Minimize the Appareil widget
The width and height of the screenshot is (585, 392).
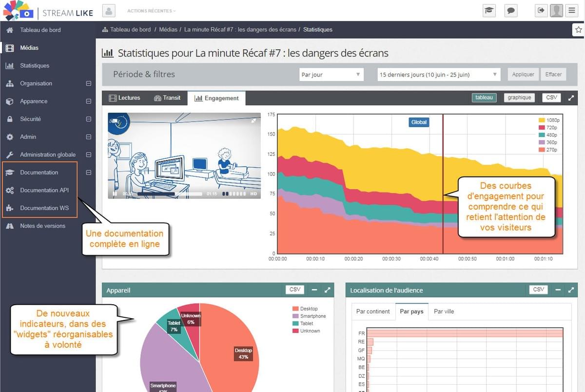[314, 290]
